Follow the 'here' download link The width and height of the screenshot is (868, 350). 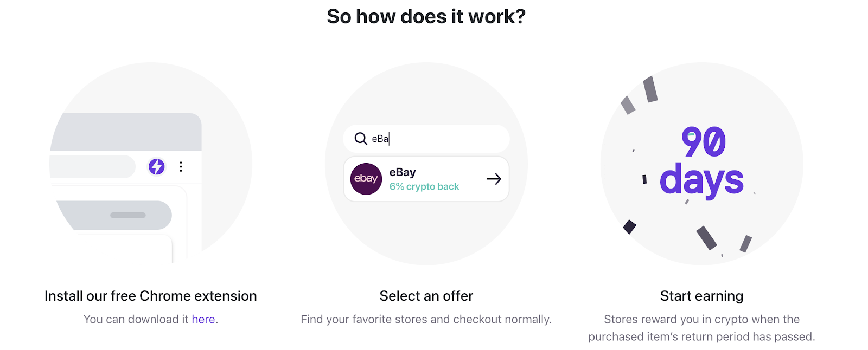point(203,320)
